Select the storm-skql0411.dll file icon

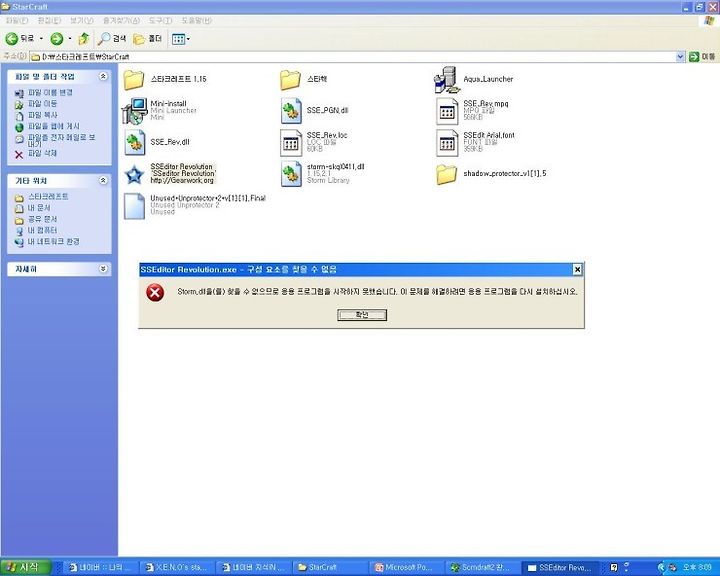tap(291, 174)
